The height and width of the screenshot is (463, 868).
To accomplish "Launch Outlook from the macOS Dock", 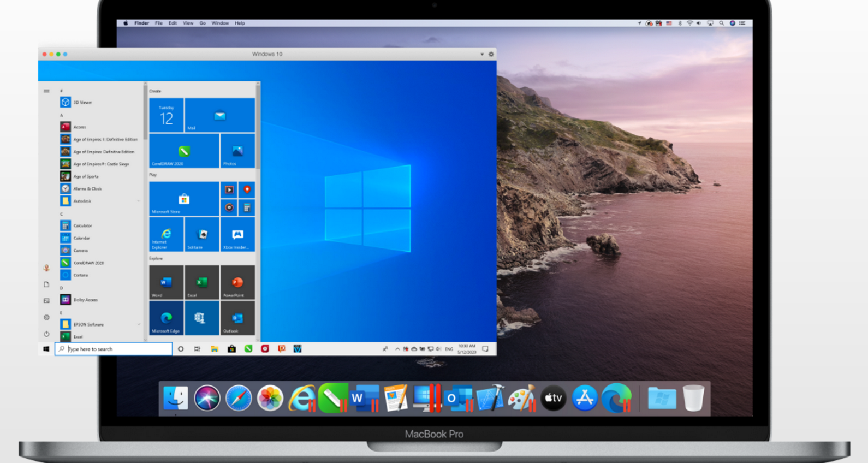I will [x=459, y=398].
